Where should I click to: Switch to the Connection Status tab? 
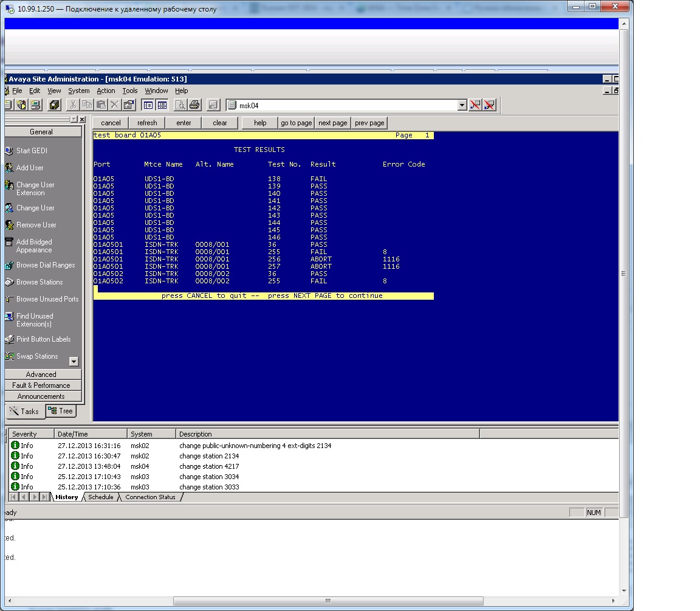coord(151,497)
